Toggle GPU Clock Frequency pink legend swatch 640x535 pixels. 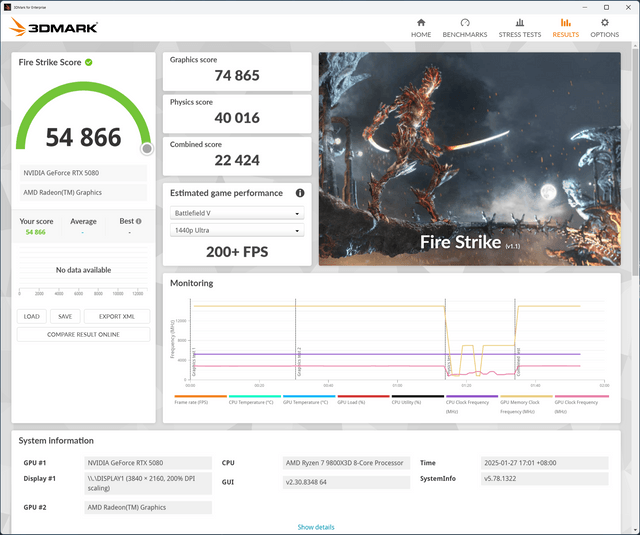(582, 396)
